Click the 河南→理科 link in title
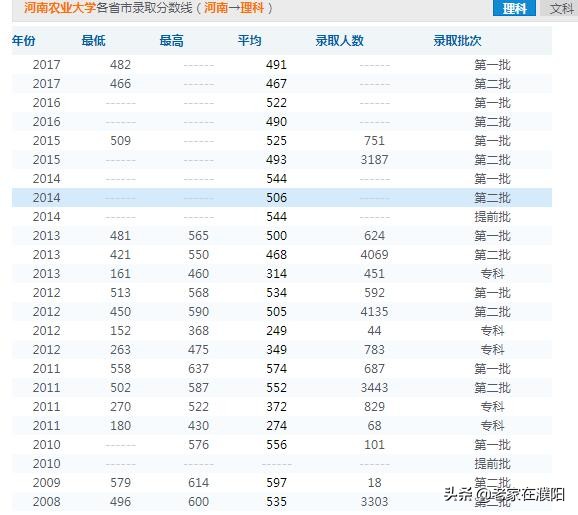Viewport: 578px width, 515px height. pos(234,7)
